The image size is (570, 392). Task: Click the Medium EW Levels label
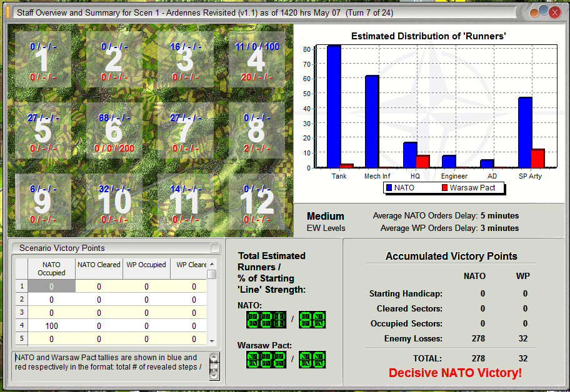pyautogui.click(x=326, y=222)
